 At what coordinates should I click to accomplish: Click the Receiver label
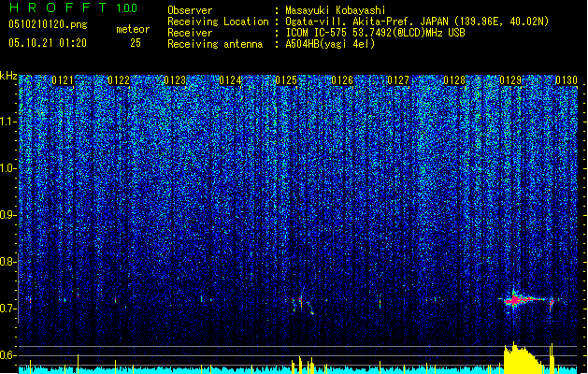190,33
